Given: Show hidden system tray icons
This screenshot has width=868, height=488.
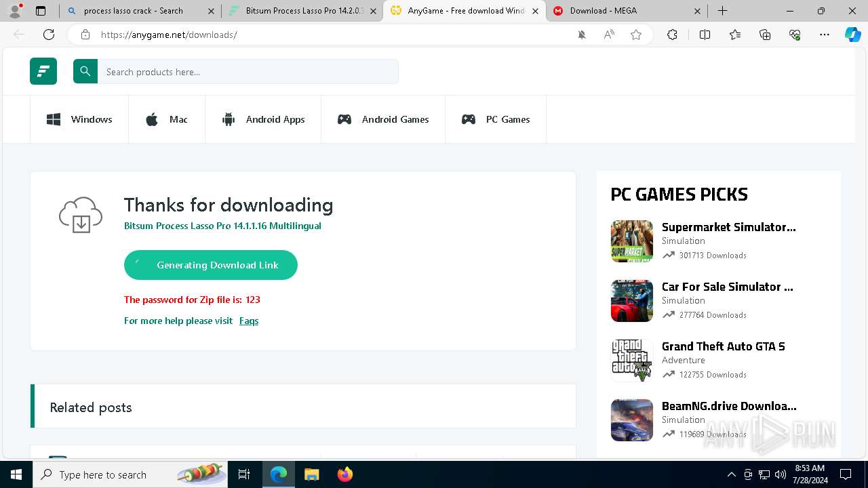Looking at the screenshot, I should point(731,474).
